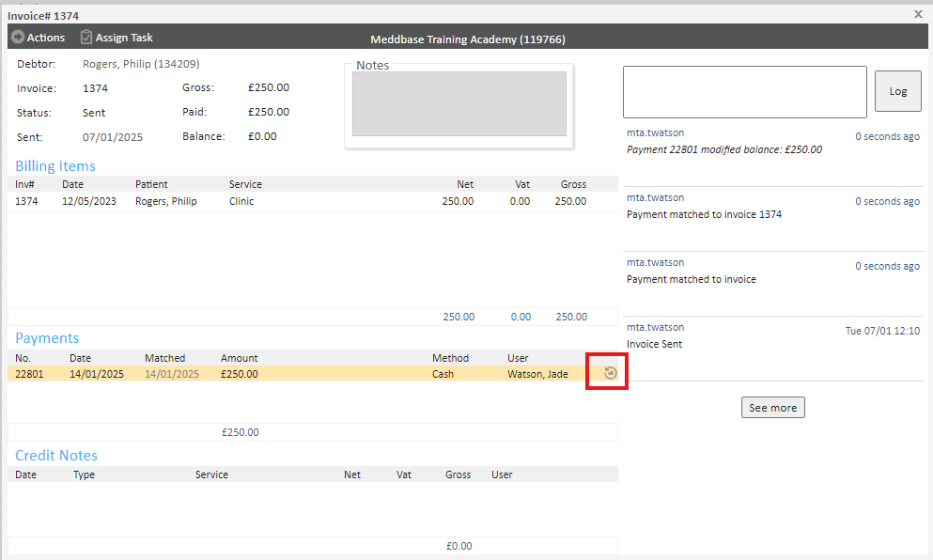933x560 pixels.
Task: Click the Method column header in Payments
Action: (x=450, y=358)
